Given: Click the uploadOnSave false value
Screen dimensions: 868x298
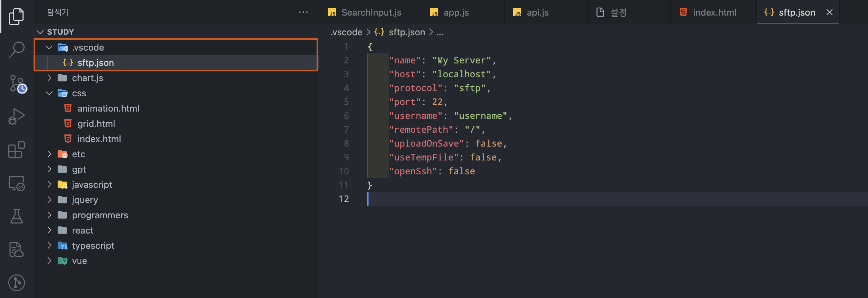Looking at the screenshot, I should point(489,143).
